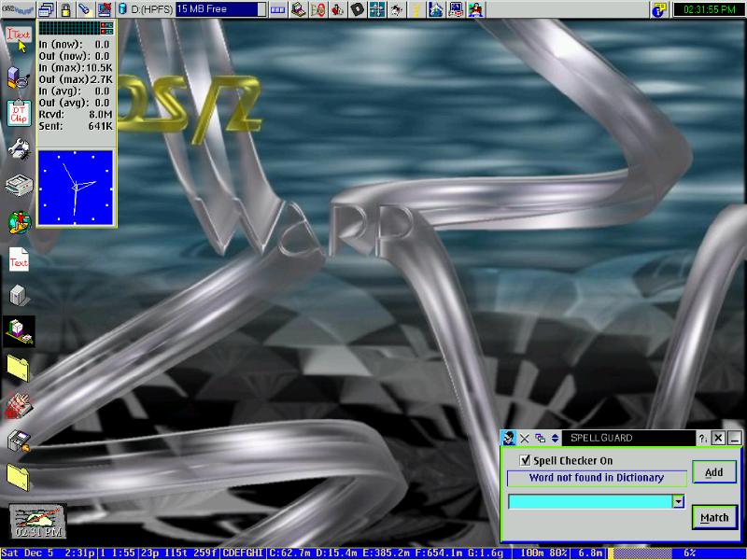Click the SpellGuard help question mark
This screenshot has height=560, width=747.
point(703,439)
